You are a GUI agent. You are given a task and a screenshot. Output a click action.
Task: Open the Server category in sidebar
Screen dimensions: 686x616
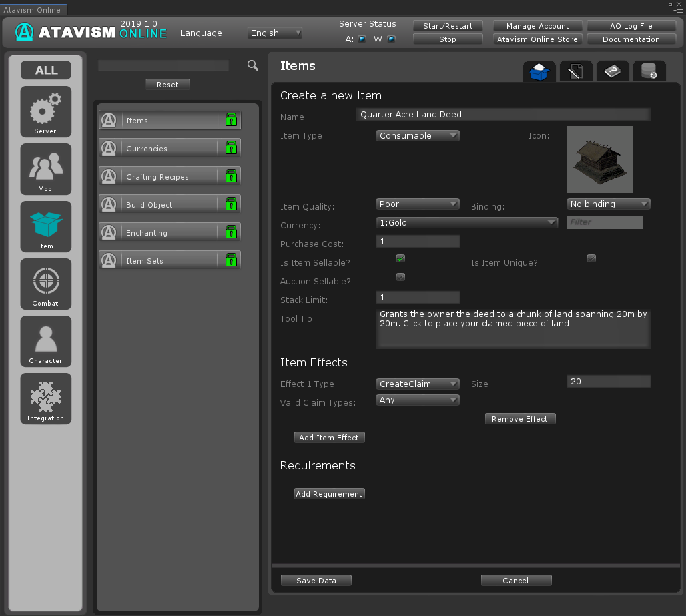[45, 111]
